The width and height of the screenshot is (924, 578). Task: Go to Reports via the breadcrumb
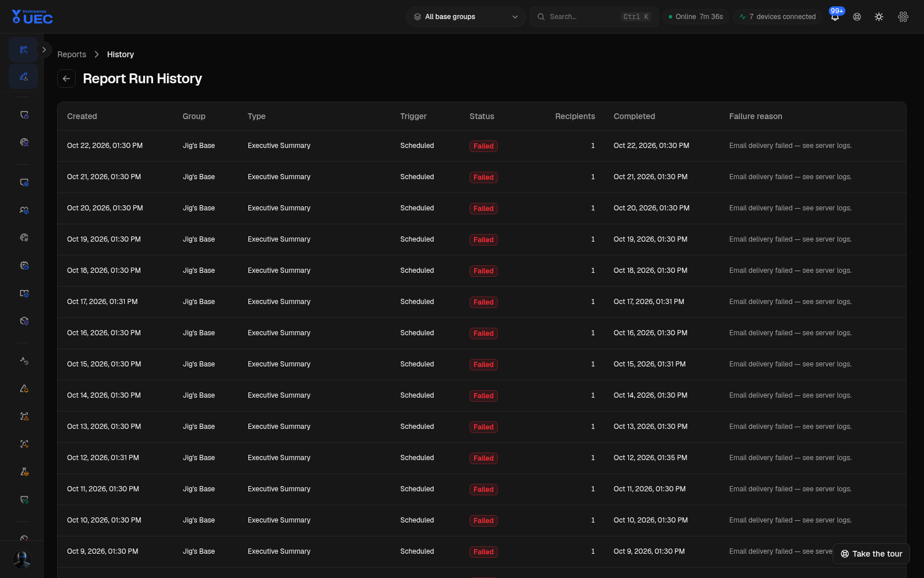72,54
